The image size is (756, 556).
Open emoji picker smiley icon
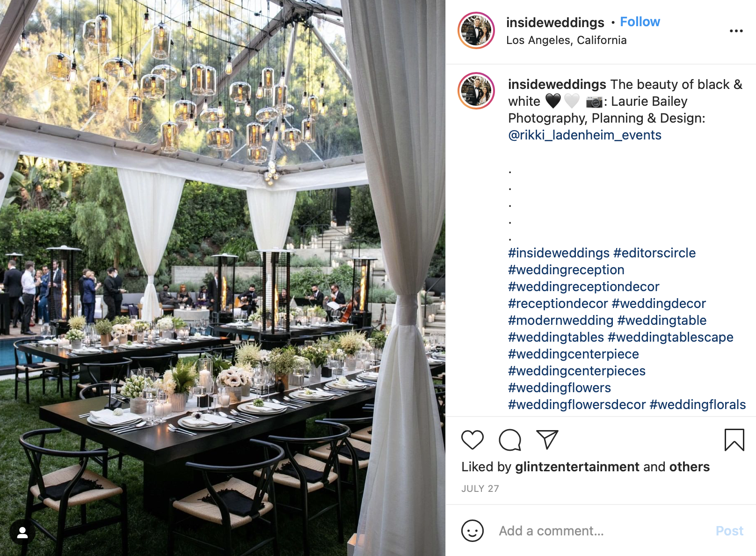(472, 531)
